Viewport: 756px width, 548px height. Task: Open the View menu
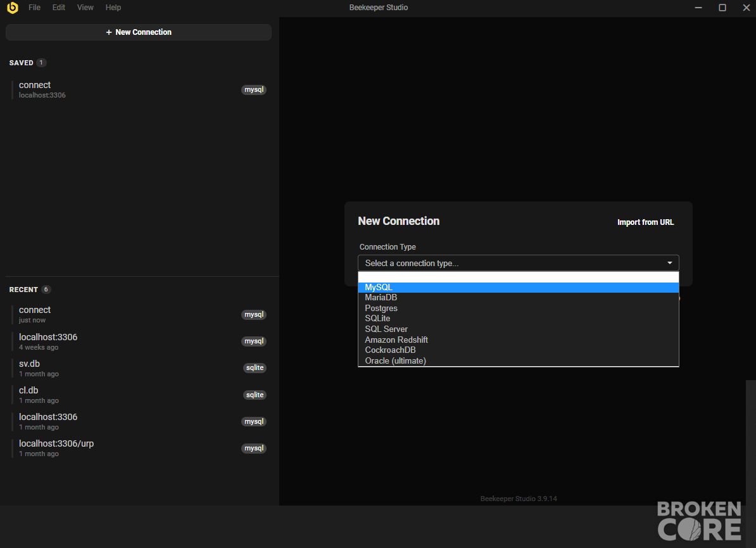point(85,7)
